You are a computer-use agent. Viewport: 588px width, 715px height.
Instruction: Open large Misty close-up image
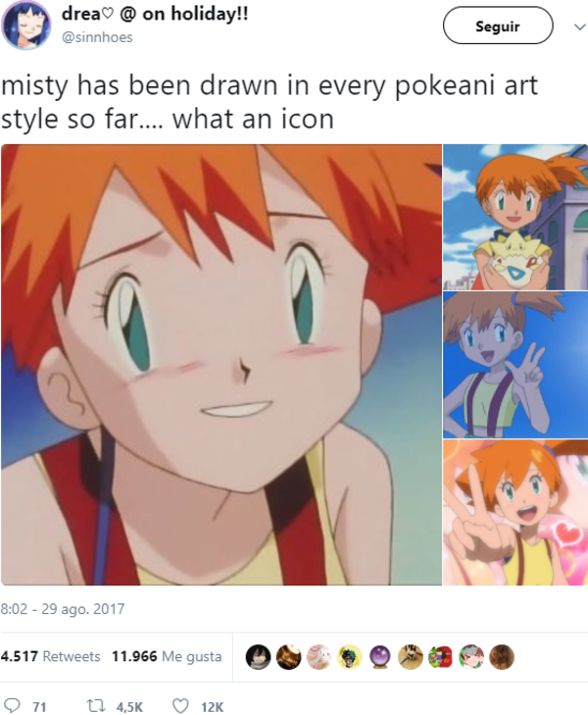pyautogui.click(x=221, y=365)
